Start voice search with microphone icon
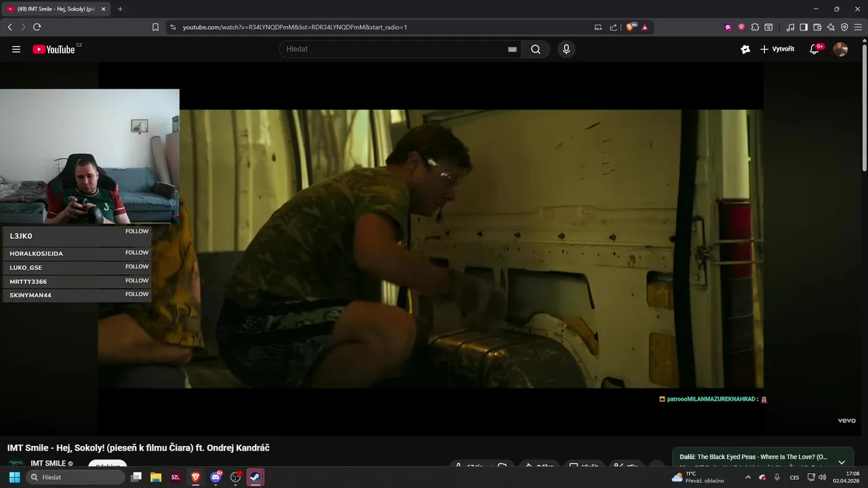The image size is (868, 488). click(x=566, y=49)
